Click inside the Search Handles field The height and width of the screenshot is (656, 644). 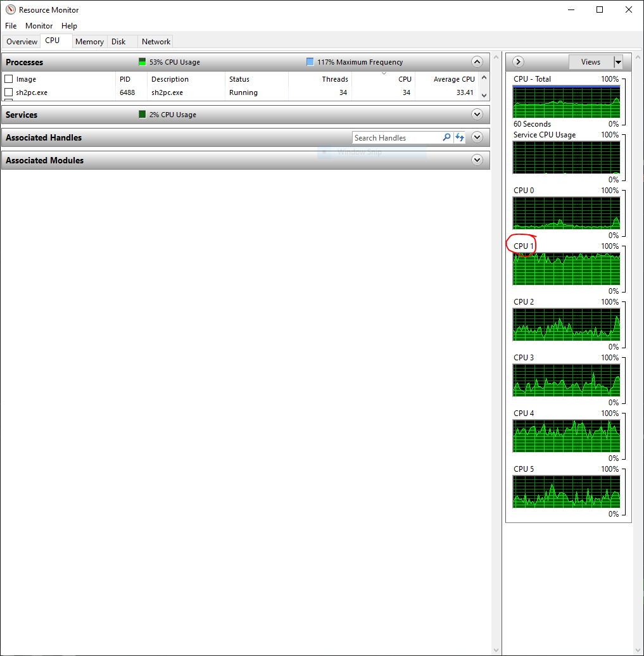tap(398, 137)
